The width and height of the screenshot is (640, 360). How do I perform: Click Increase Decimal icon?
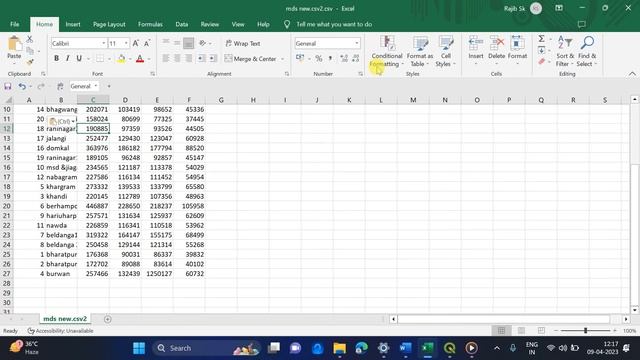pyautogui.click(x=344, y=59)
